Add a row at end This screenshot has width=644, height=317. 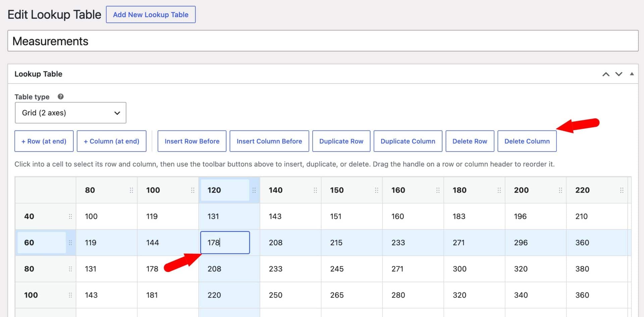44,141
